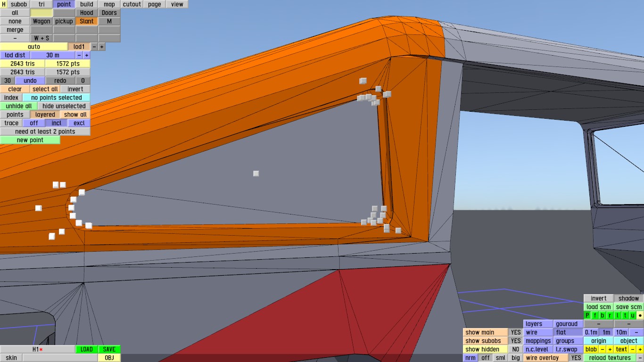Reduce lod distance with minus beside 30 m

pyautogui.click(x=79, y=55)
